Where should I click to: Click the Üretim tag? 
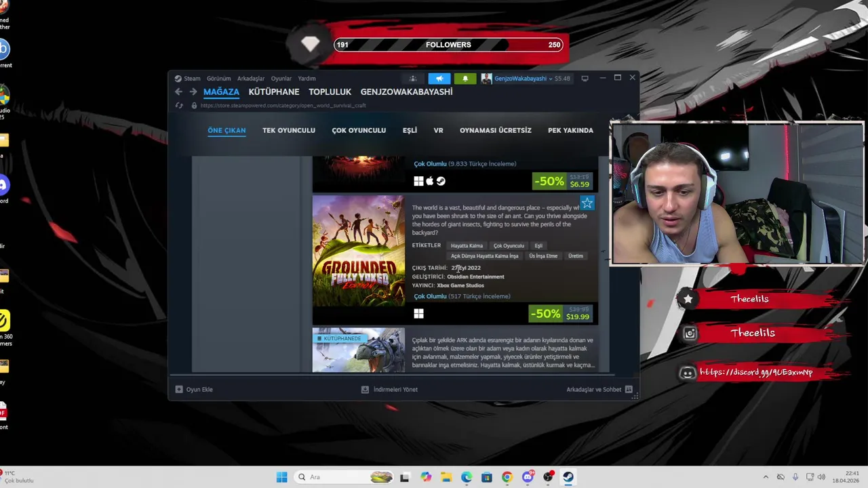point(576,256)
